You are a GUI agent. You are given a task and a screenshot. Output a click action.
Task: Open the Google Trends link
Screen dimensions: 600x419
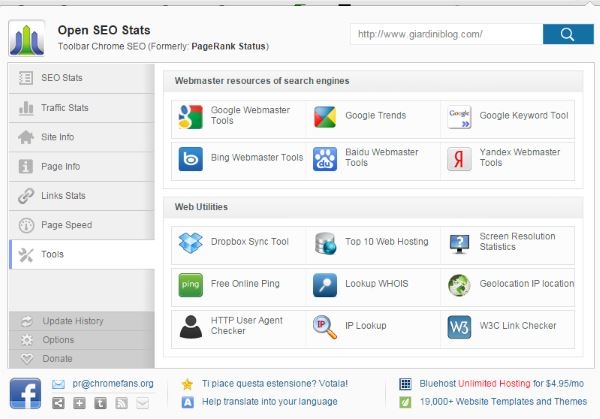375,115
